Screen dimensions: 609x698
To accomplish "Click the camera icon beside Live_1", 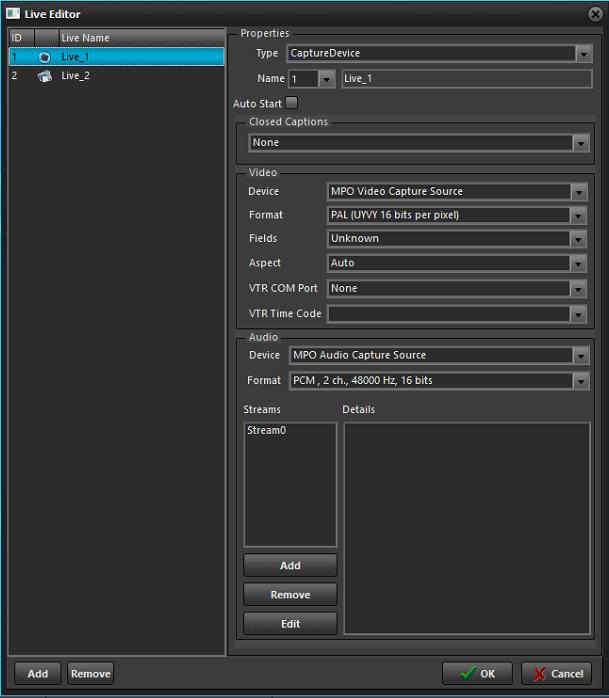I will click(x=45, y=57).
